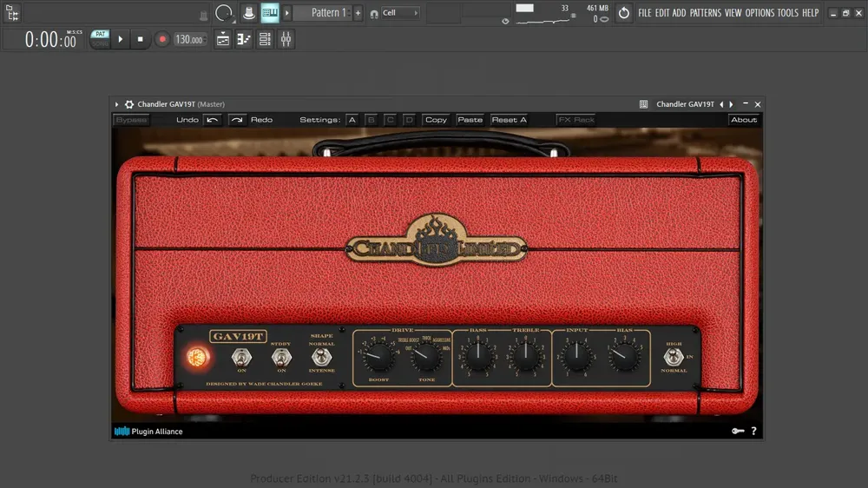Click the CPU usage graph panel
The height and width of the screenshot is (488, 868).
pos(542,14)
